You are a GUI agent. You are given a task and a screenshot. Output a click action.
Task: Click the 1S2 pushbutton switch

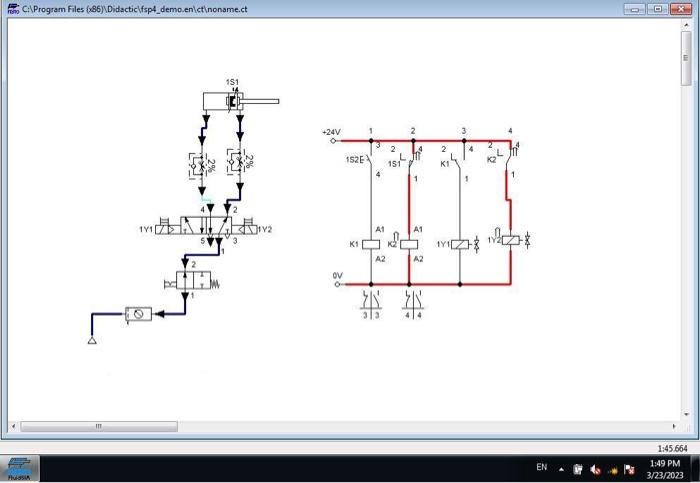tap(366, 159)
